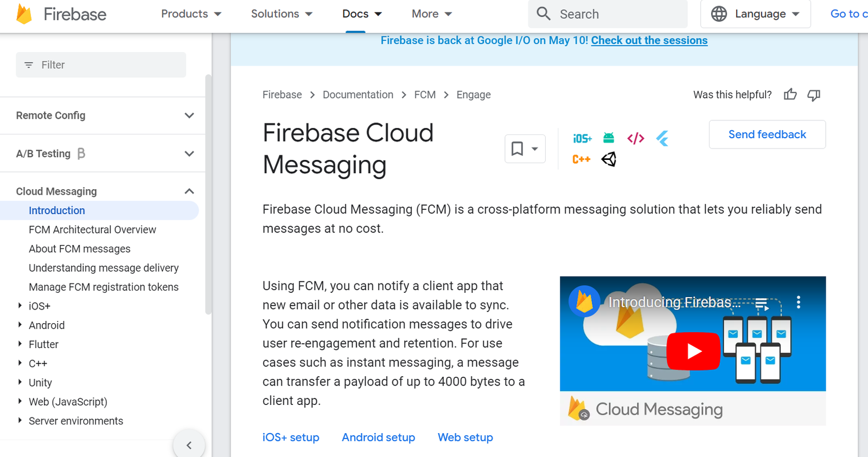Open FCM Architectural Overview page
This screenshot has height=457, width=868.
point(92,230)
